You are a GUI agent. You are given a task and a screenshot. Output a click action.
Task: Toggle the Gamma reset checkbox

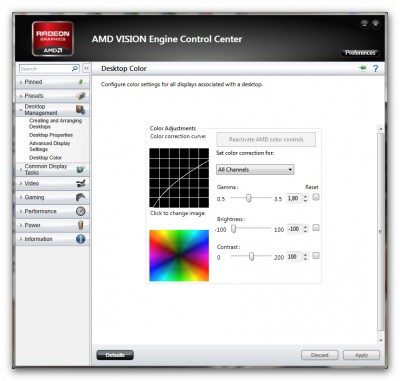pos(316,197)
